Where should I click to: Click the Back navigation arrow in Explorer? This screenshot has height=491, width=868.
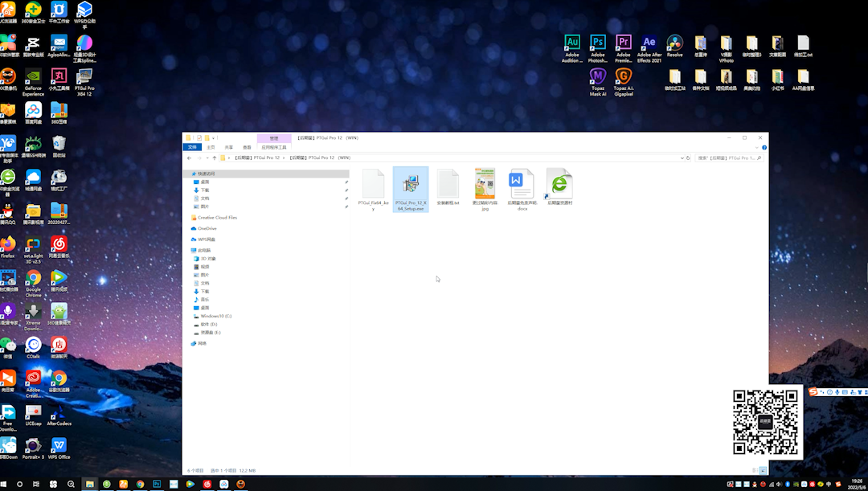pyautogui.click(x=189, y=158)
